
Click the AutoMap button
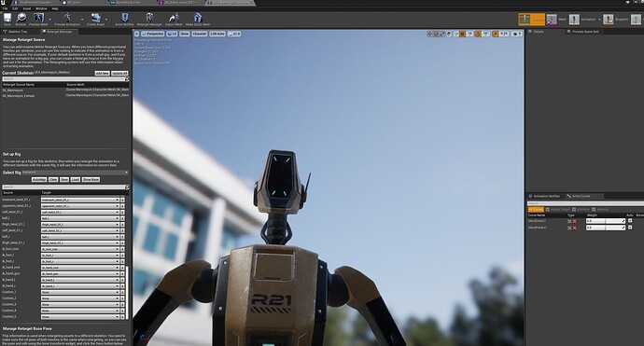coord(39,180)
